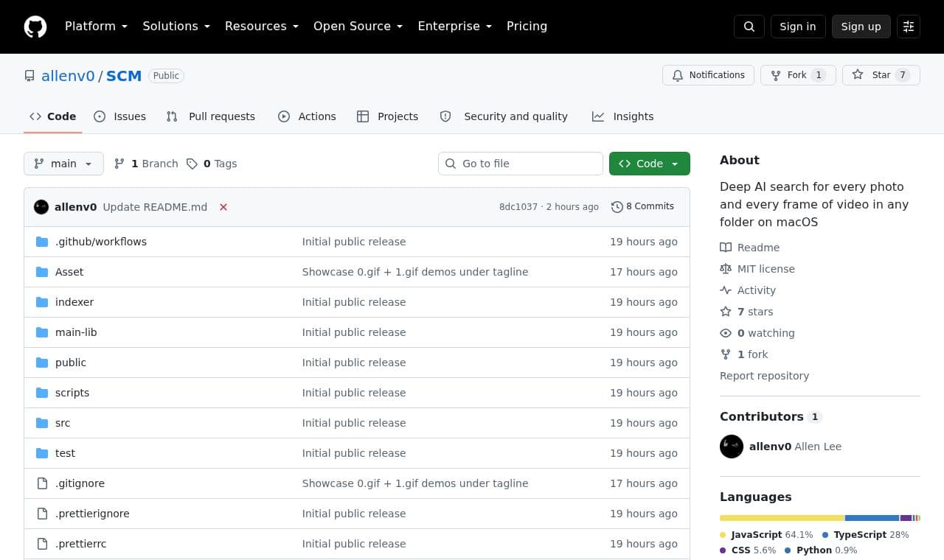This screenshot has width=944, height=560.
Task: Click the GitHub logo icon
Action: [35, 27]
